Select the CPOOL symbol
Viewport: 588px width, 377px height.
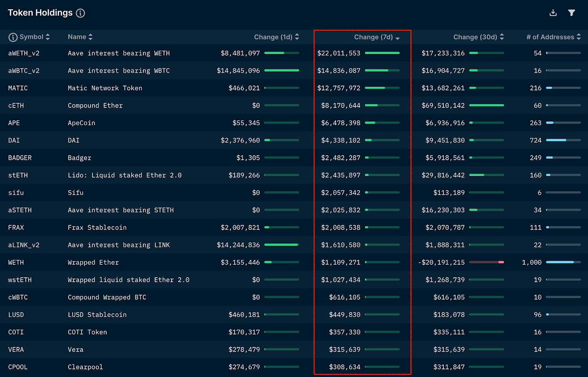pyautogui.click(x=18, y=367)
